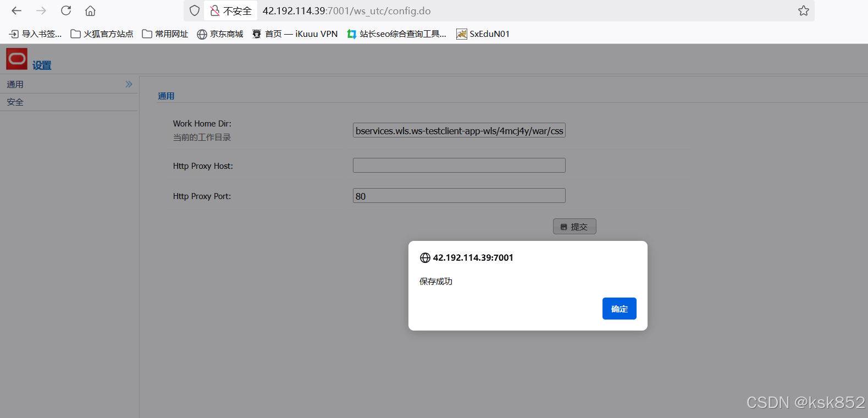Click the 42.192.114.39:7001 dialog title
Viewport: 868px width, 418px height.
pyautogui.click(x=473, y=257)
